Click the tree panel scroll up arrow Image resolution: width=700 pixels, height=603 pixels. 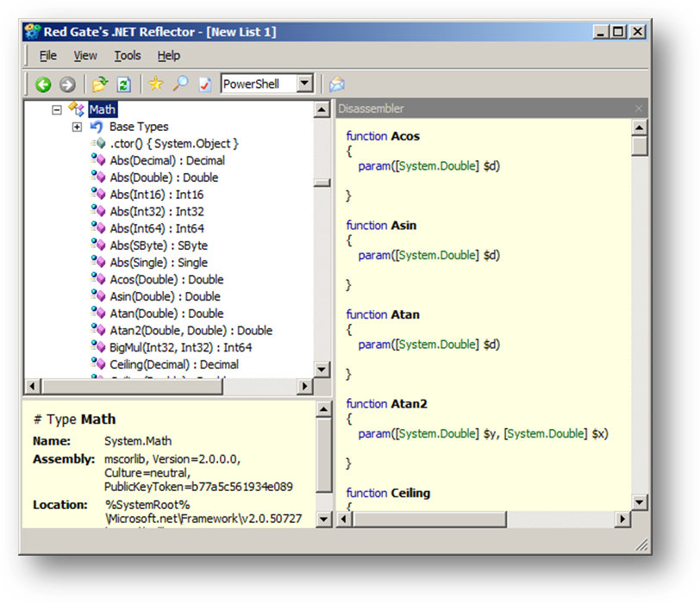322,109
